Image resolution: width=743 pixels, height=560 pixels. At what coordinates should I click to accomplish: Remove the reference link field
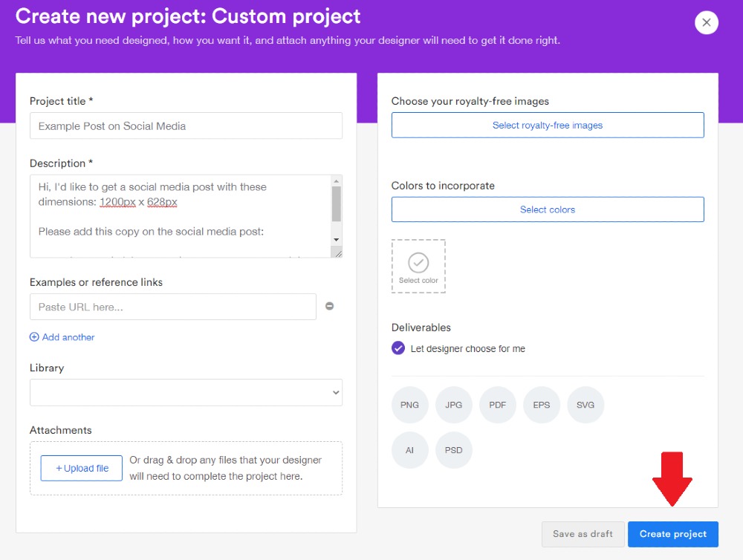[x=329, y=306]
